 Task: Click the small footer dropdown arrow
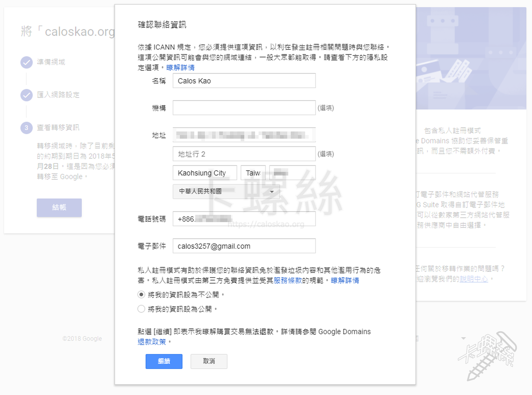point(463,338)
